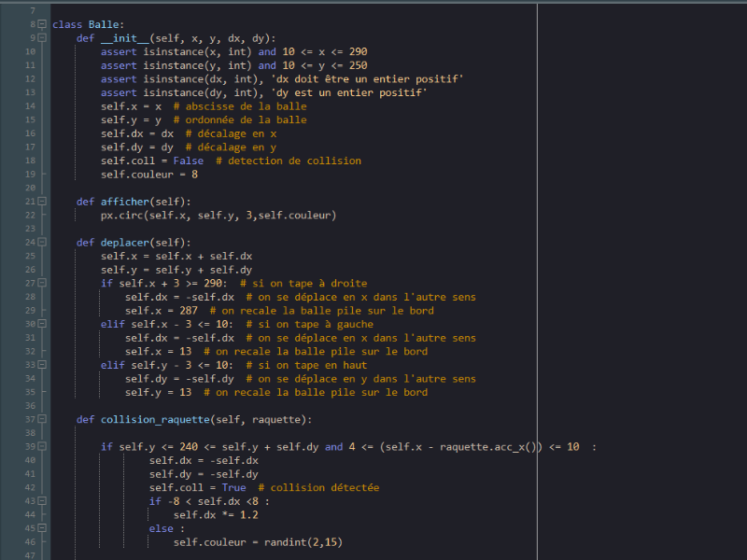Click the 'False' value on line 18

[189, 161]
